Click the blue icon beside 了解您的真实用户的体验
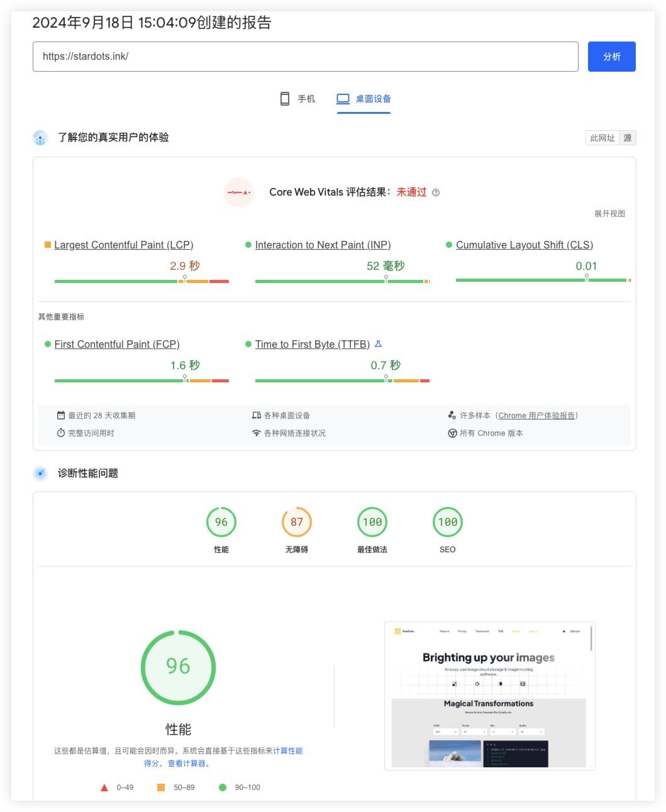 tap(40, 137)
